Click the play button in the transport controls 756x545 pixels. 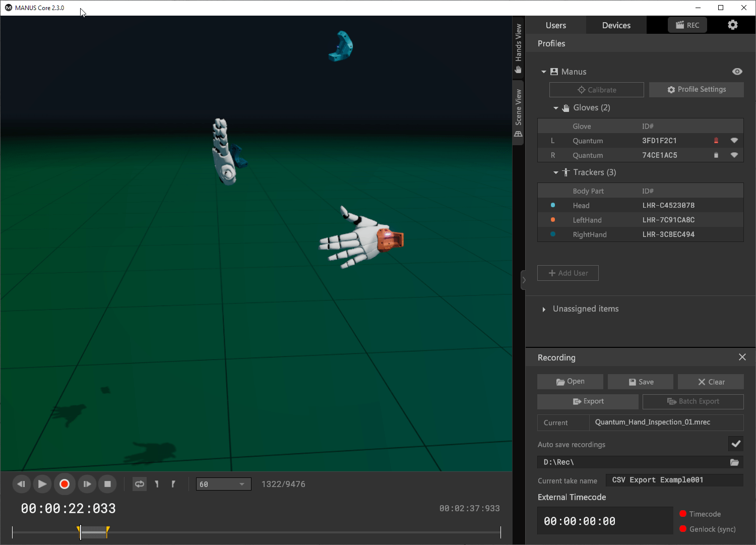tap(42, 484)
